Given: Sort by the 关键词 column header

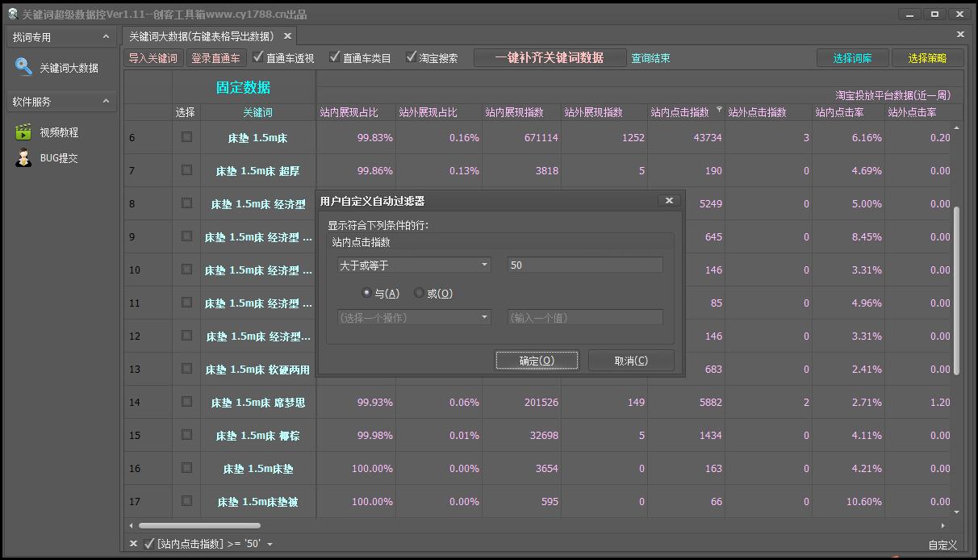Looking at the screenshot, I should (257, 112).
